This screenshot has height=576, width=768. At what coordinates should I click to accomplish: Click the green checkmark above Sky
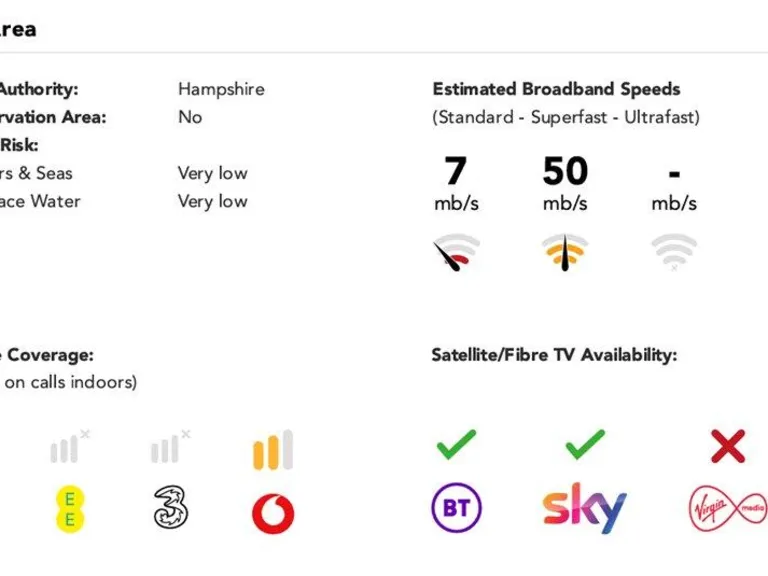coord(585,445)
